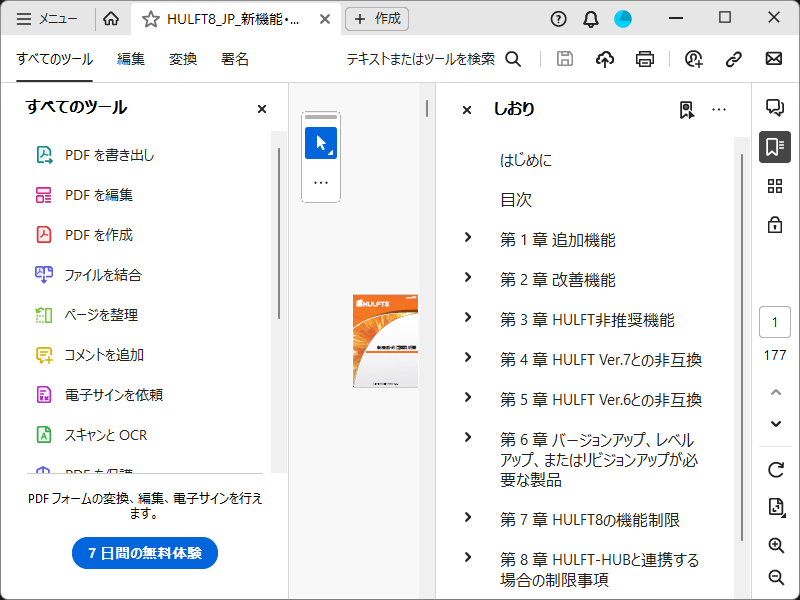The image size is (800, 600).
Task: Close the すべてのツール panel
Action: pyautogui.click(x=262, y=109)
